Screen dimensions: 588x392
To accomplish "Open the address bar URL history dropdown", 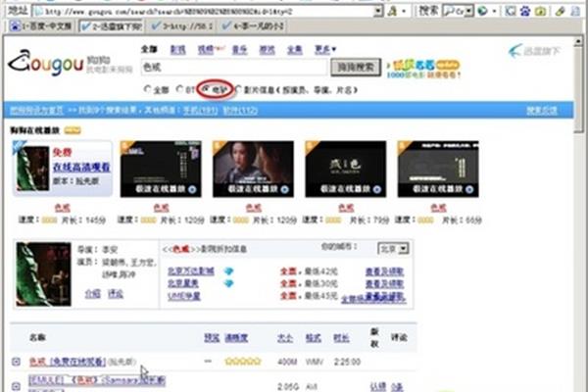I will 378,11.
